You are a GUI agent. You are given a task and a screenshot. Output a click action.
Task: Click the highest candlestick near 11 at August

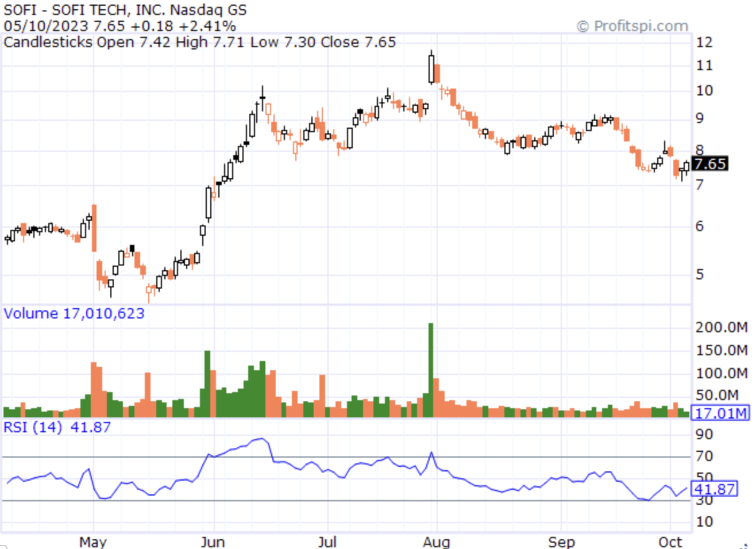coord(431,68)
